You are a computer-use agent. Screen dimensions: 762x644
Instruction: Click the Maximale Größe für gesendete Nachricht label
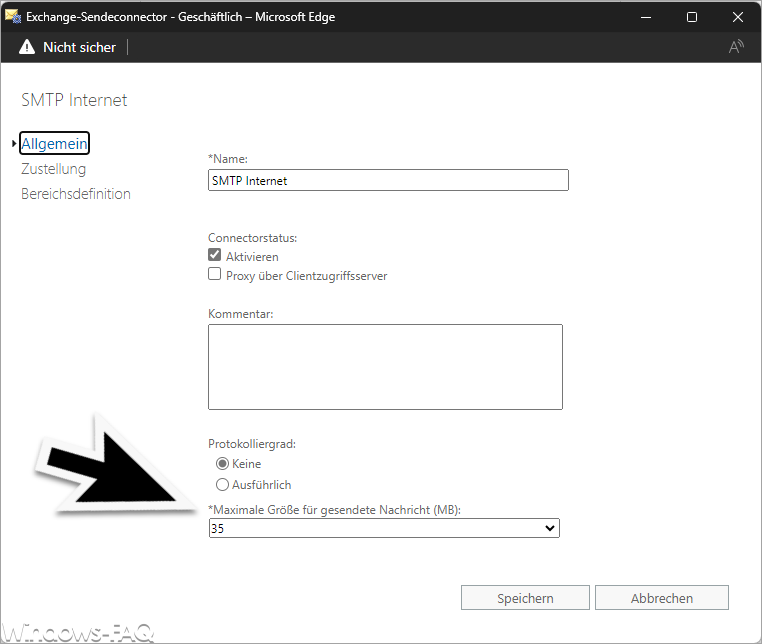(x=334, y=510)
